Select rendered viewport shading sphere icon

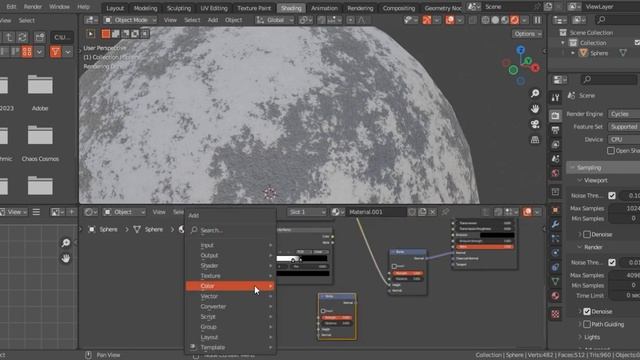(x=514, y=20)
